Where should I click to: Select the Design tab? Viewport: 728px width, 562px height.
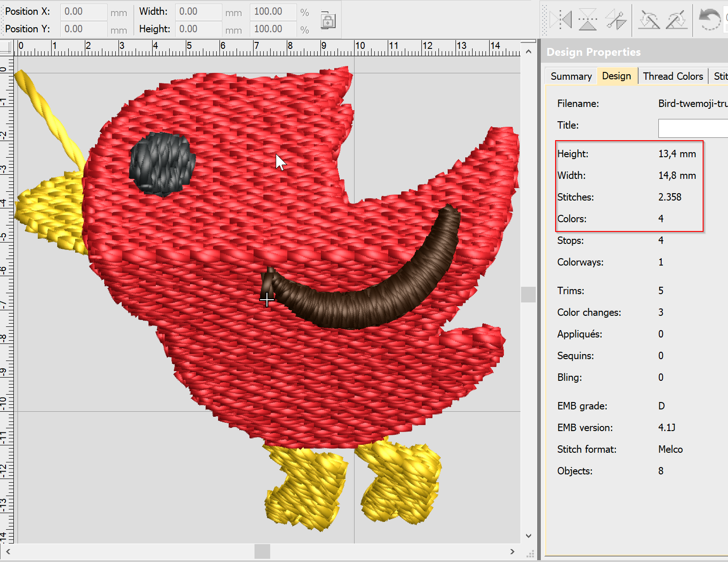tap(616, 76)
